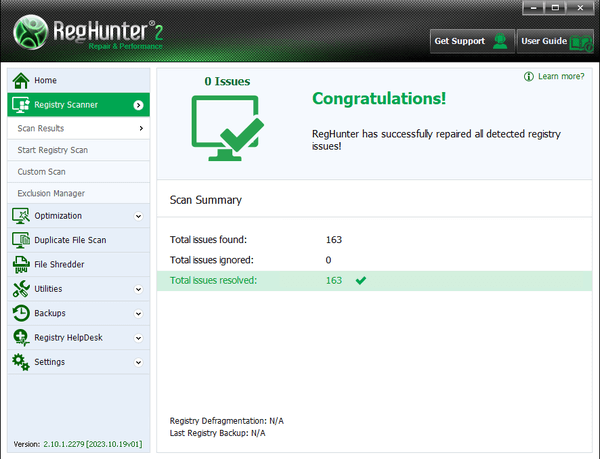Click the Utilities wrench icon
The image size is (600, 459).
pos(20,289)
